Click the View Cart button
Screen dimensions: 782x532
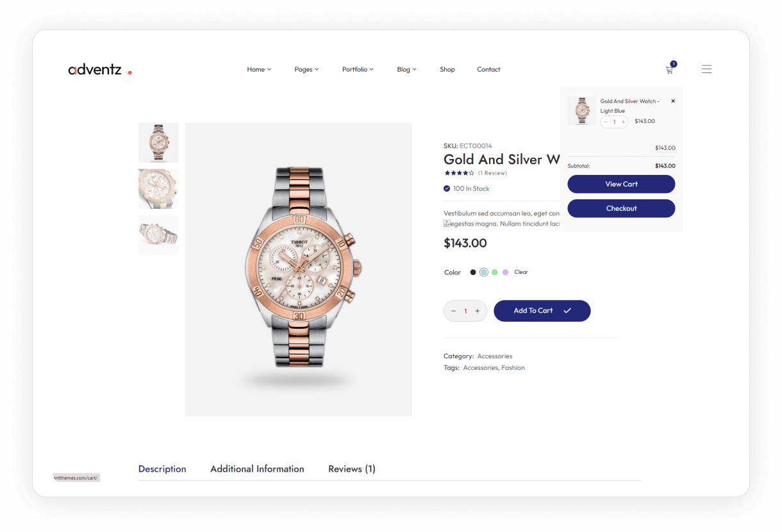[621, 184]
